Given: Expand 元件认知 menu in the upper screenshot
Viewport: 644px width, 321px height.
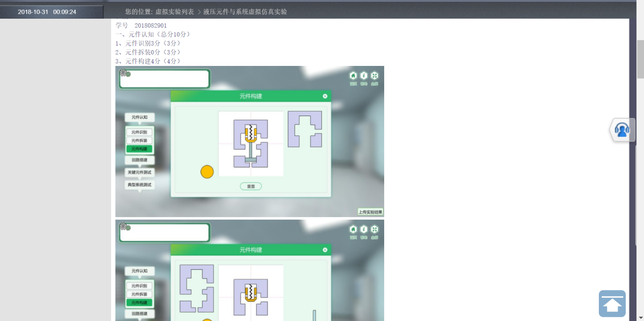Looking at the screenshot, I should (139, 117).
